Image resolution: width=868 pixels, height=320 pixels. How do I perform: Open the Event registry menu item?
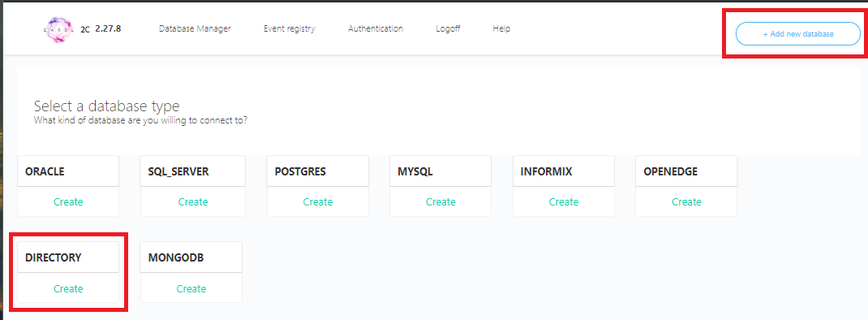coord(290,29)
